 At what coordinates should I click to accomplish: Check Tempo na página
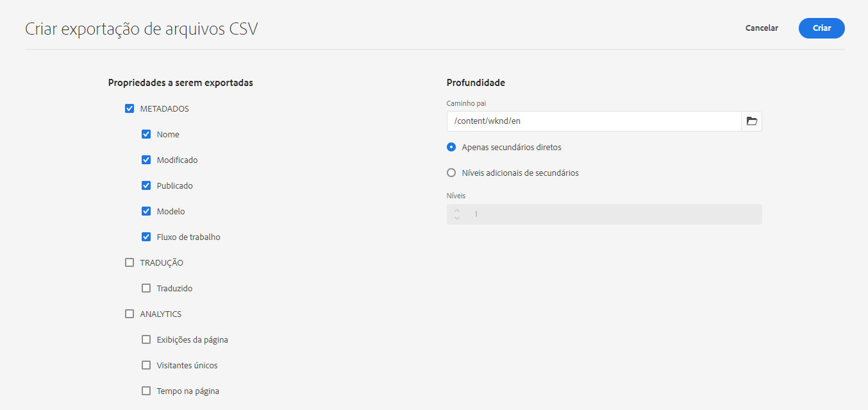point(146,391)
